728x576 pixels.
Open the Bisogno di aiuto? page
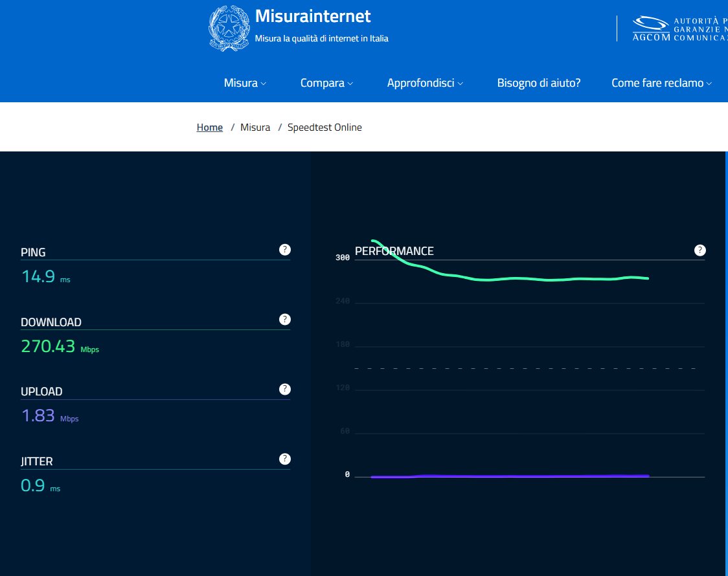click(538, 83)
